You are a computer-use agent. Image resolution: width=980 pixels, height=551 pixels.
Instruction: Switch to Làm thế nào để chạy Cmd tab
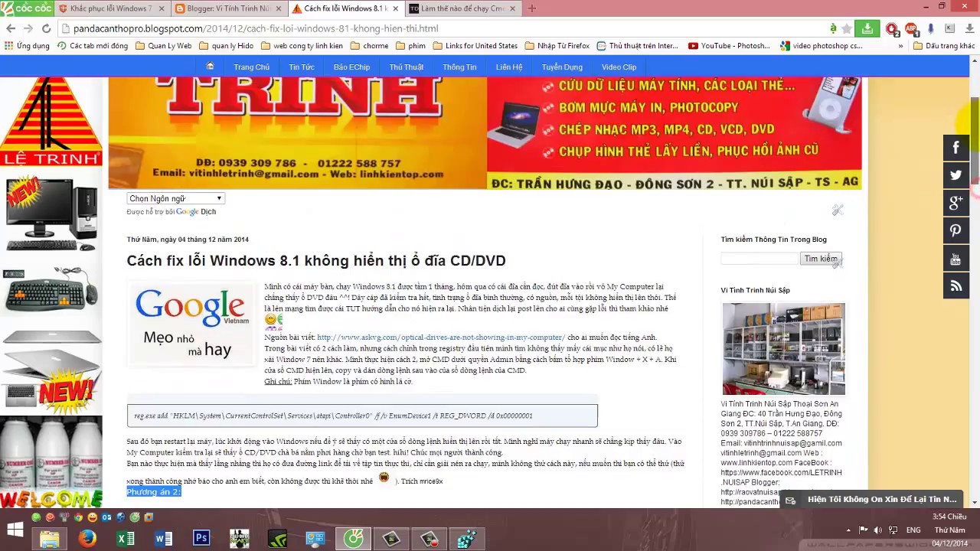[462, 8]
